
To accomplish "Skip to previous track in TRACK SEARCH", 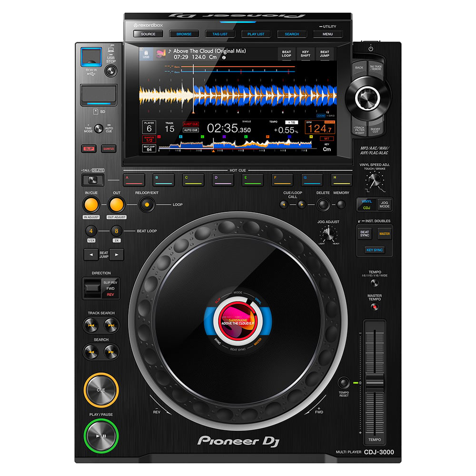I will pyautogui.click(x=91, y=325).
